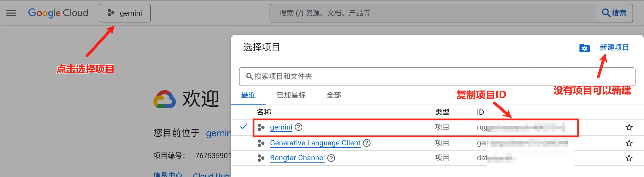The image size is (644, 177).
Task: Select the gemini project link
Action: coord(281,127)
